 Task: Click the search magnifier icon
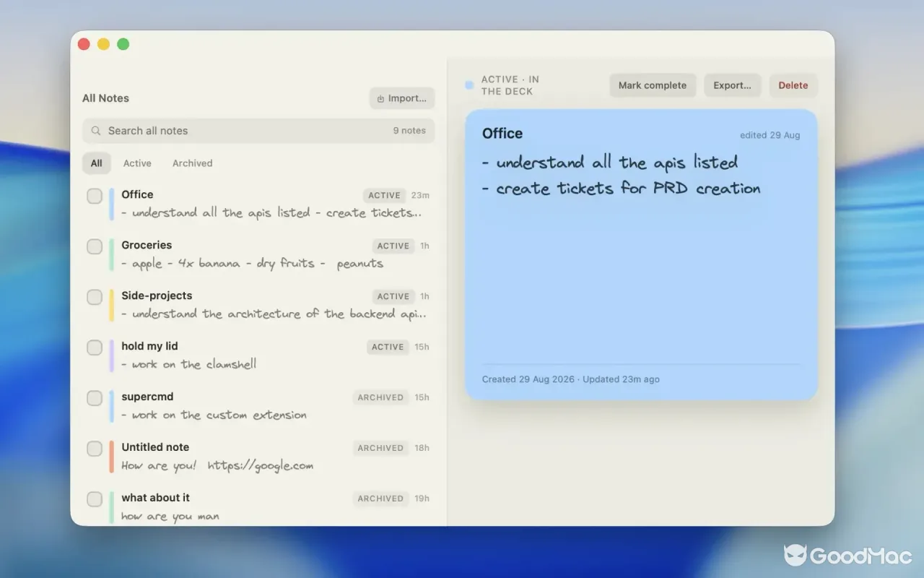tap(96, 131)
